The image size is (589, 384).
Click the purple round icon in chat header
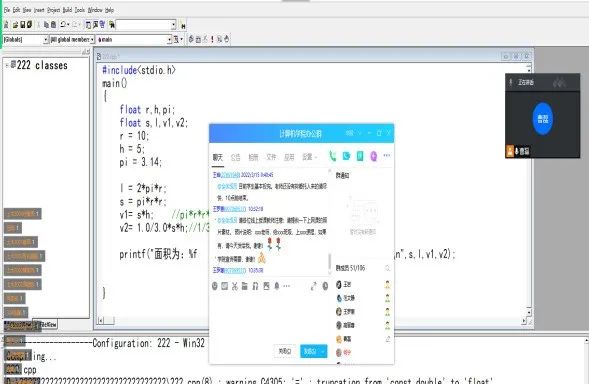tap(373, 156)
